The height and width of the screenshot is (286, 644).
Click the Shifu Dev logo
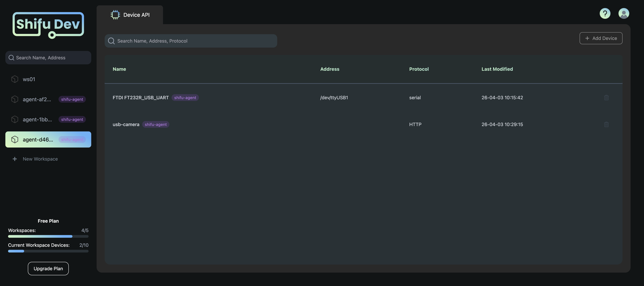click(48, 24)
